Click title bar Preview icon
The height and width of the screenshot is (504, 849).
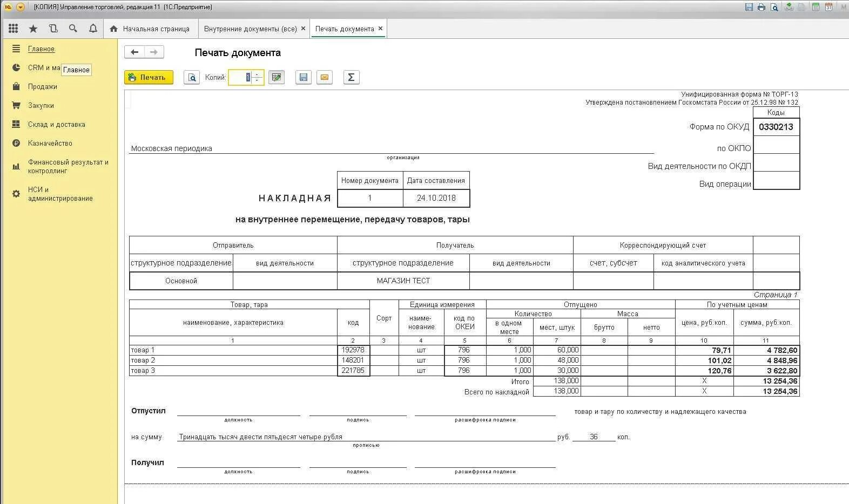click(774, 7)
